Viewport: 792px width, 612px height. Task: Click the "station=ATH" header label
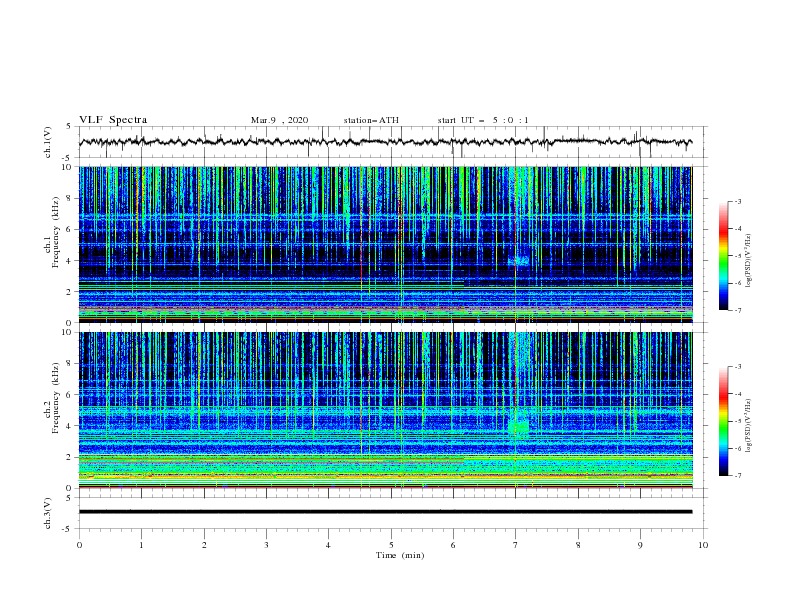(x=371, y=120)
